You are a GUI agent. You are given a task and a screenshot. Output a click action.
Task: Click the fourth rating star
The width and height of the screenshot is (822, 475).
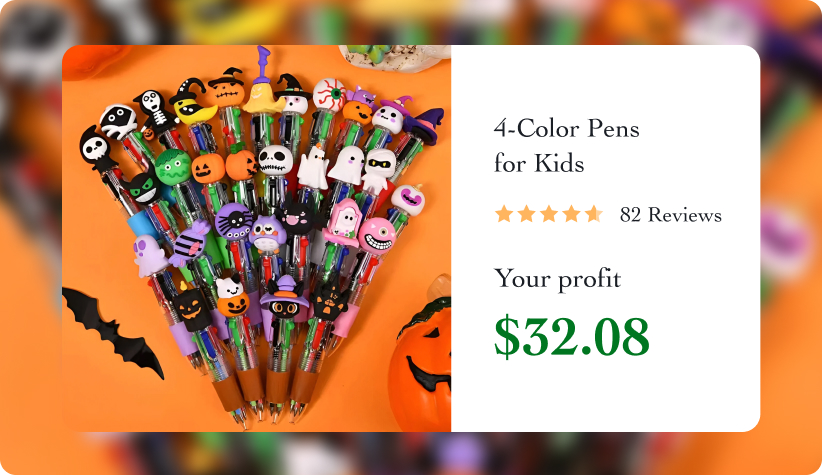[x=571, y=214]
